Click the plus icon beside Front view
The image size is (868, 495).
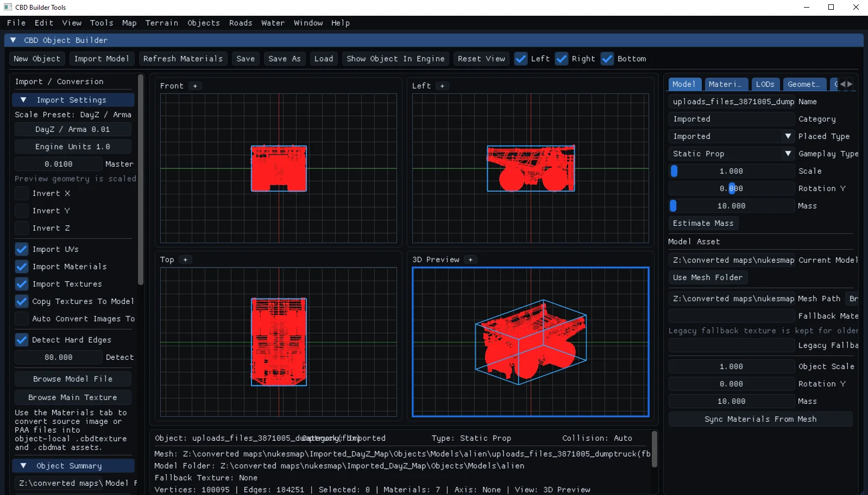coord(195,86)
